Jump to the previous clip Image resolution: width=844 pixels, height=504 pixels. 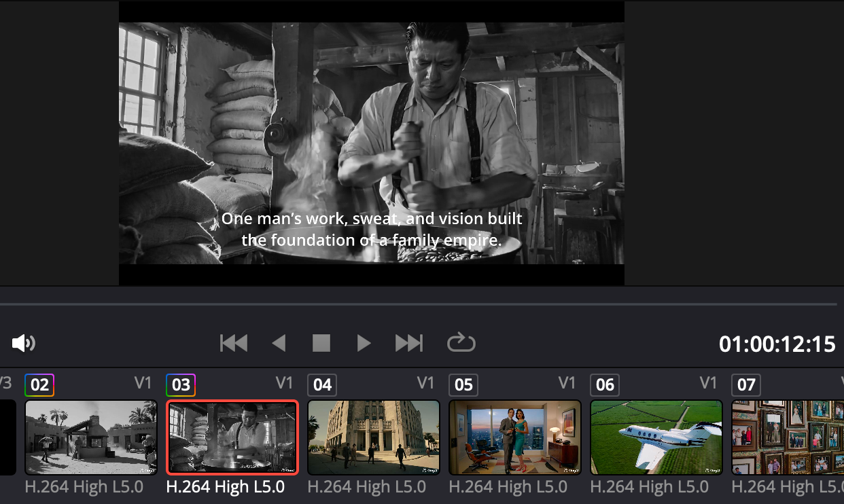pyautogui.click(x=234, y=343)
